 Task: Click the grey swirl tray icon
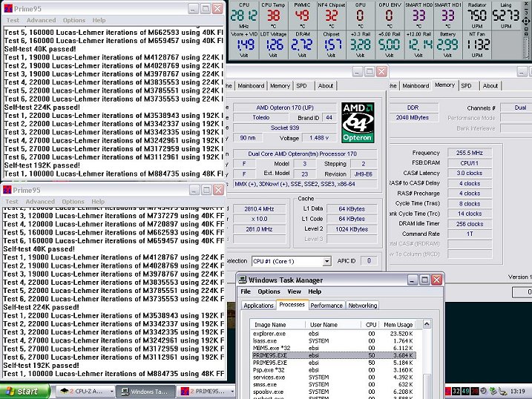pyautogui.click(x=483, y=391)
